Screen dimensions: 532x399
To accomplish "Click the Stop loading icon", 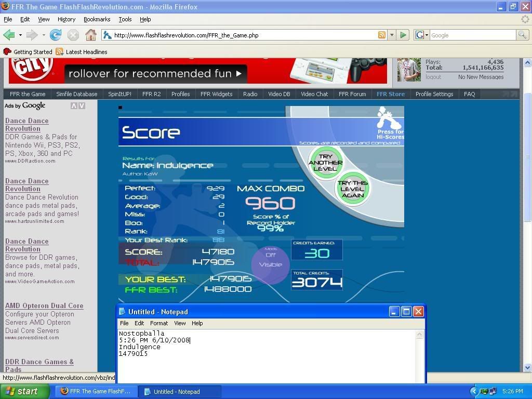I will 73,35.
